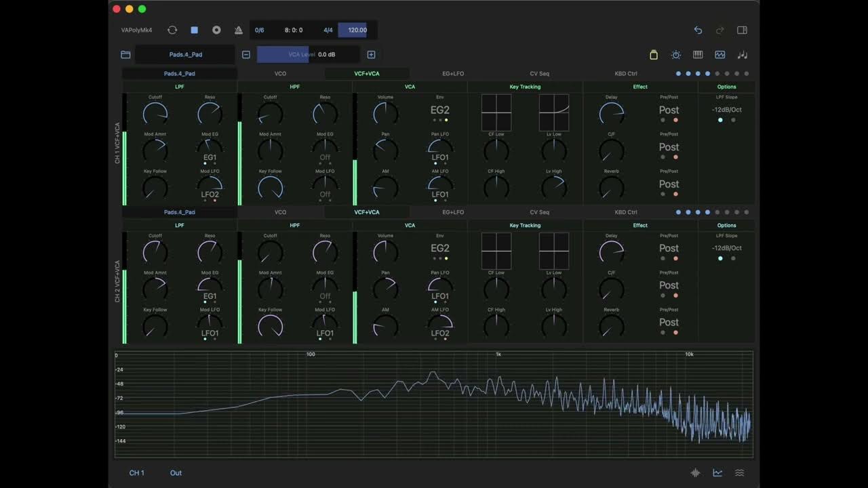Open CH 1 Pan LFO selector LFO1
Viewport: 868px width, 488px height.
pyautogui.click(x=440, y=157)
